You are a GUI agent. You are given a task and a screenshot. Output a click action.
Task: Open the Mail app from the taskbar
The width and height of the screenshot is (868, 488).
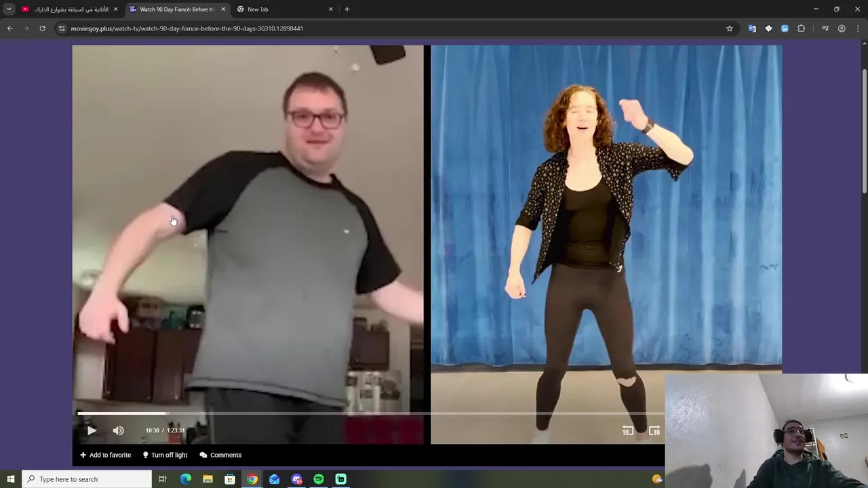point(274,479)
